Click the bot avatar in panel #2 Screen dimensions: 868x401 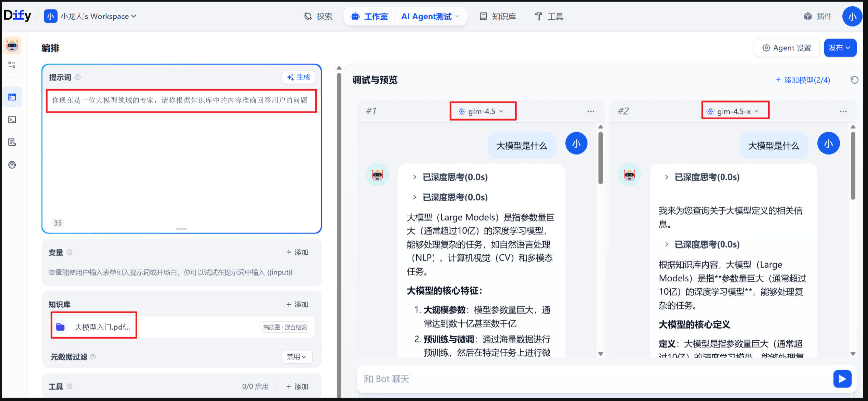point(629,175)
